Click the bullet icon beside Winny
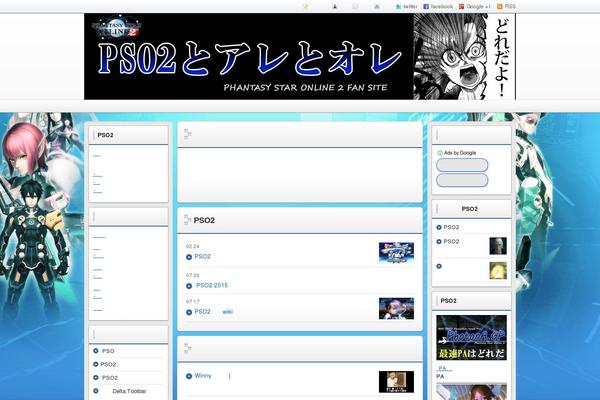600x400 pixels. coord(189,376)
